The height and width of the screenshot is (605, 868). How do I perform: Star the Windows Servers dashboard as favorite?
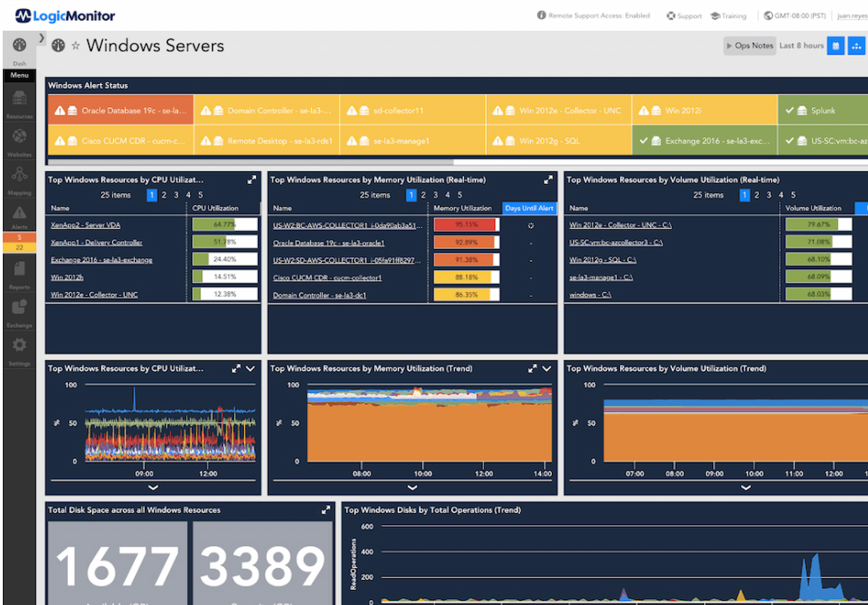75,45
